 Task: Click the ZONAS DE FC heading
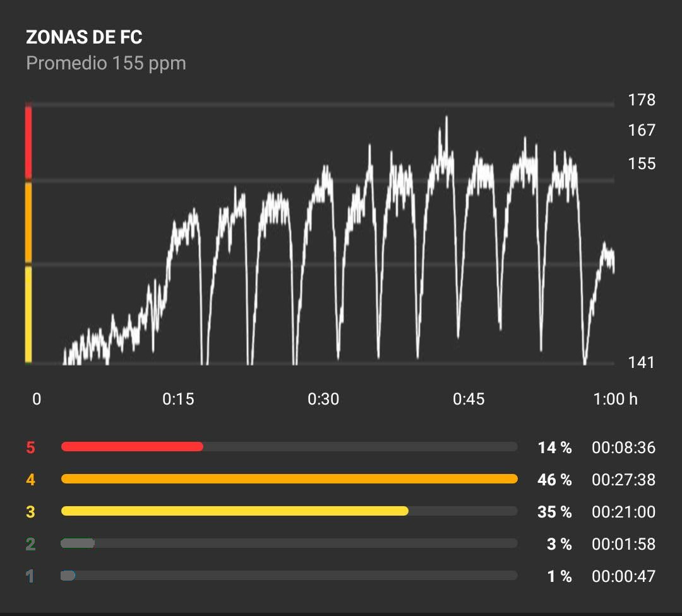[84, 37]
